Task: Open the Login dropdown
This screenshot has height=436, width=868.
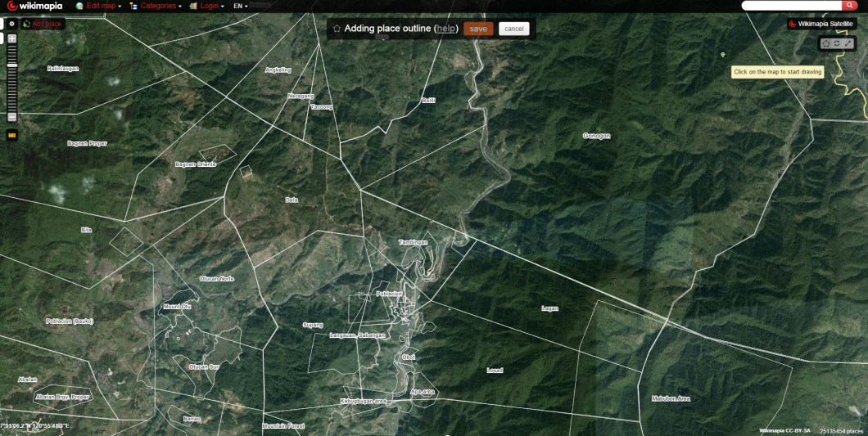Action: coord(206,6)
